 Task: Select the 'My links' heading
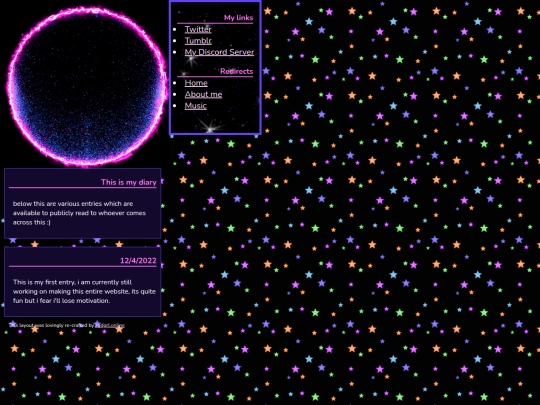click(238, 18)
